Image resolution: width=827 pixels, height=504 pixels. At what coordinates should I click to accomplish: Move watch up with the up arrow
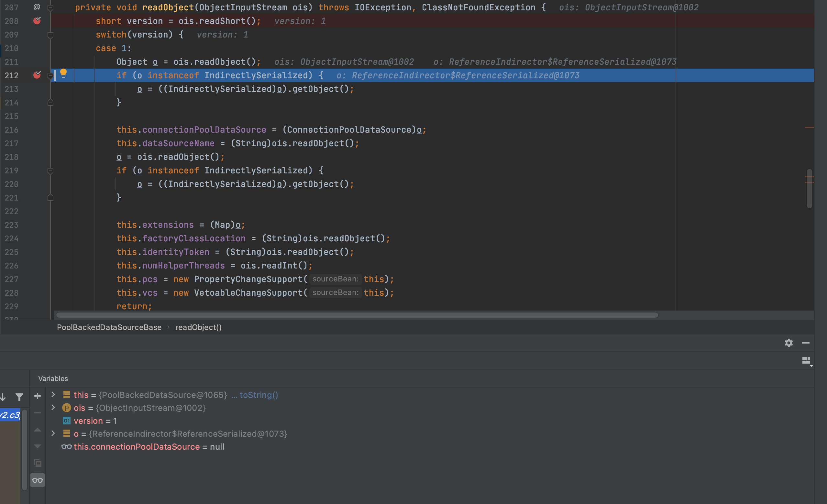tap(38, 430)
